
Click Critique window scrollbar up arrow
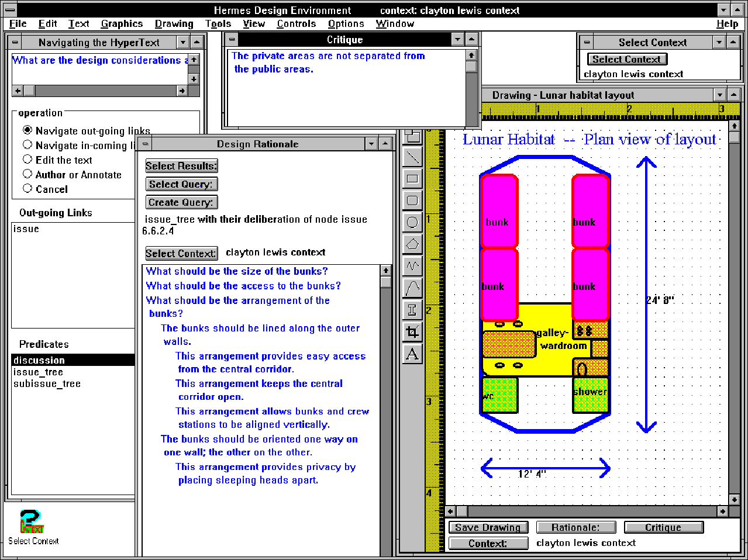point(471,54)
